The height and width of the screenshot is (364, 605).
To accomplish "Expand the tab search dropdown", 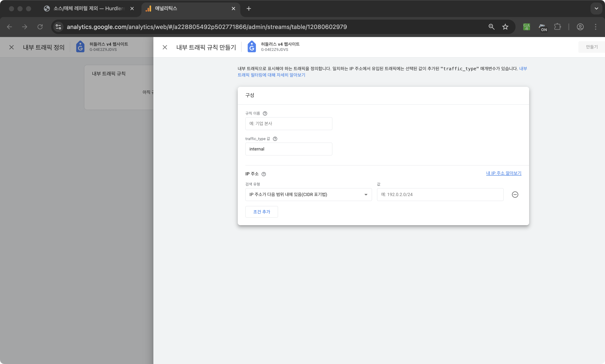I will pos(596,9).
